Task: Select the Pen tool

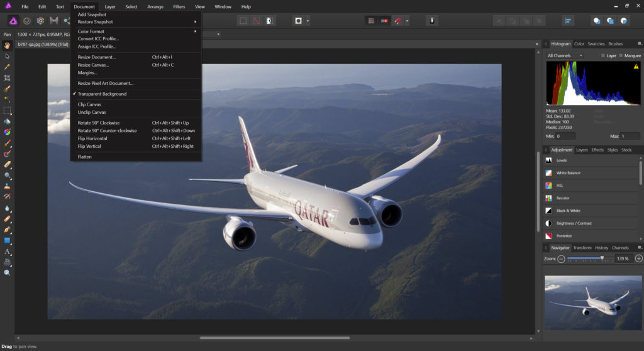Action: point(7,230)
